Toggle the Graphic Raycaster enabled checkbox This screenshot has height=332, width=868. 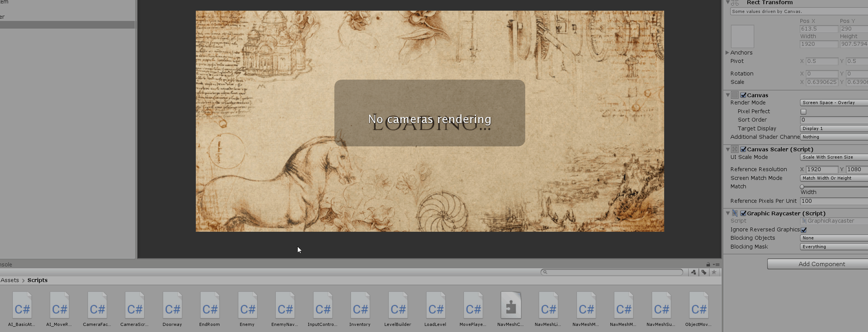coord(743,213)
